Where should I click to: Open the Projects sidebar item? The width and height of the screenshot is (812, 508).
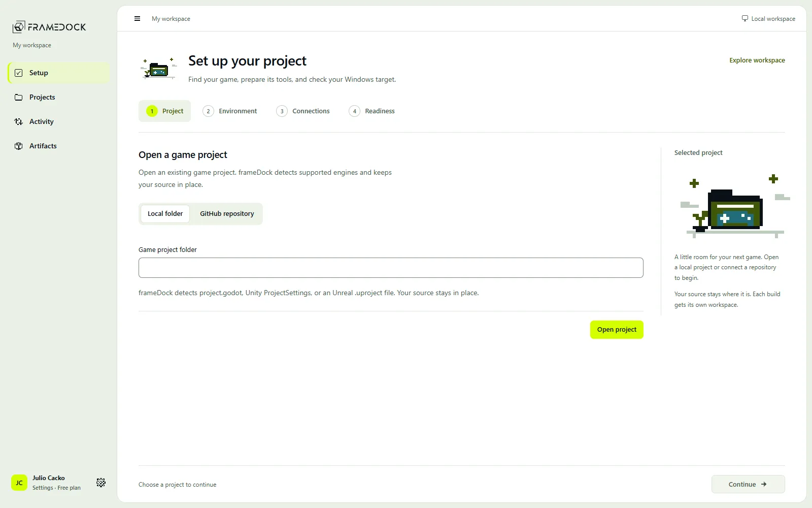point(58,97)
